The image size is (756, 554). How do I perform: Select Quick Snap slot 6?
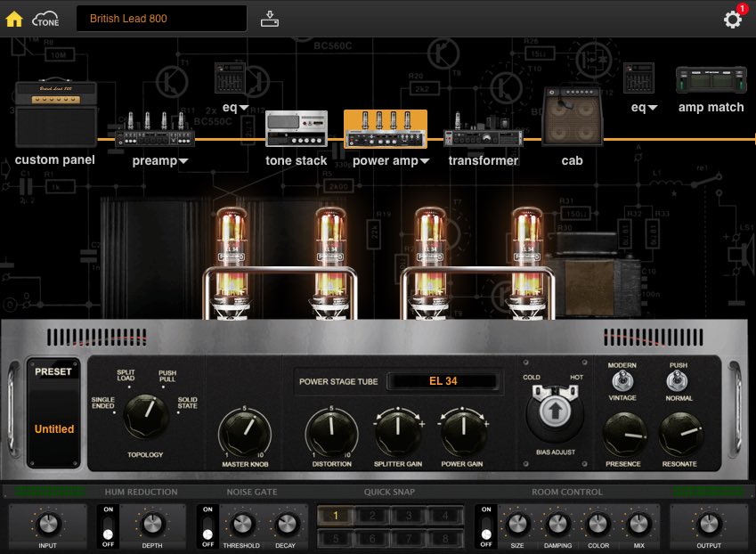coord(372,538)
